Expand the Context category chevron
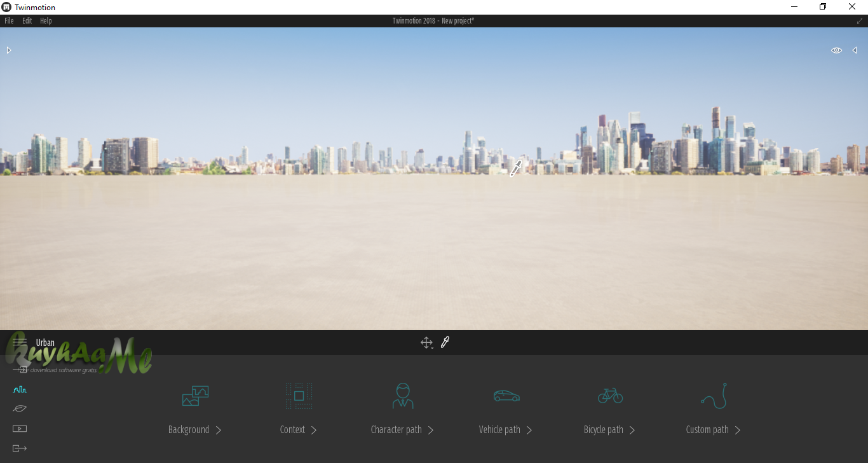Viewport: 868px width, 463px height. point(314,431)
